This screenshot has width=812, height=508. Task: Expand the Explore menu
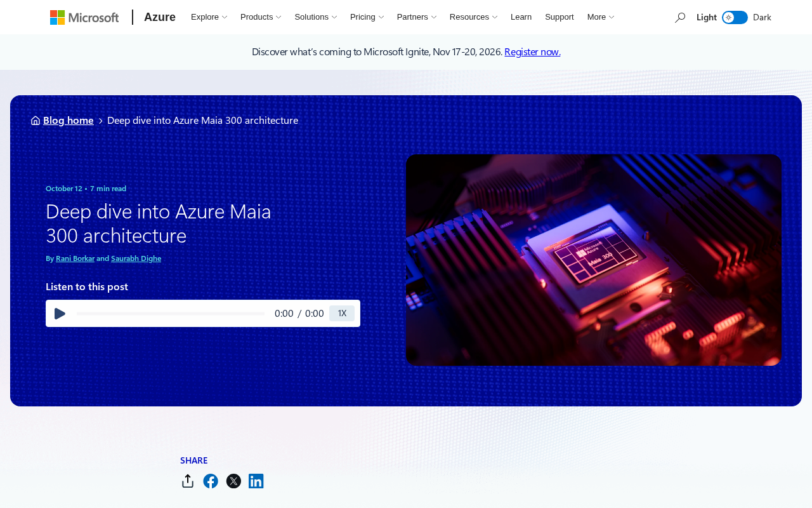(209, 17)
